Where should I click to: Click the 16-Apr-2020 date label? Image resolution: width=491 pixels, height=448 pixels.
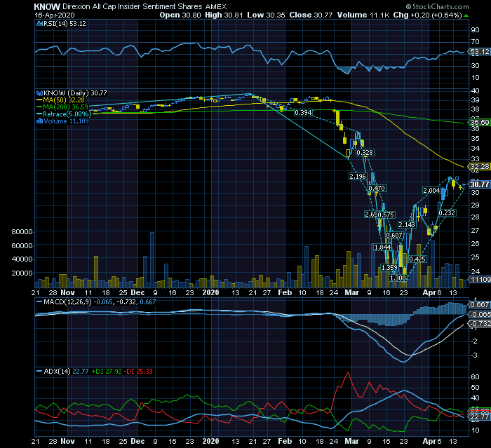[x=55, y=15]
